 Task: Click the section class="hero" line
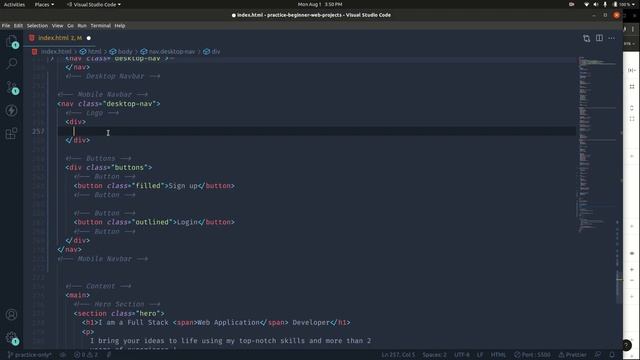click(x=119, y=313)
